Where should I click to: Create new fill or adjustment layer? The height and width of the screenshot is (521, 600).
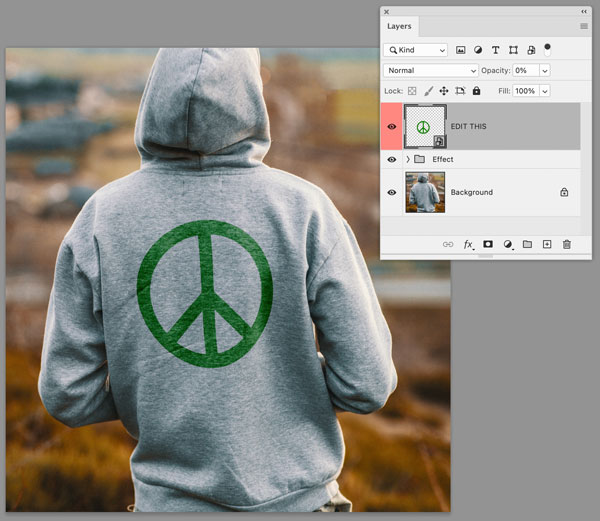[508, 244]
